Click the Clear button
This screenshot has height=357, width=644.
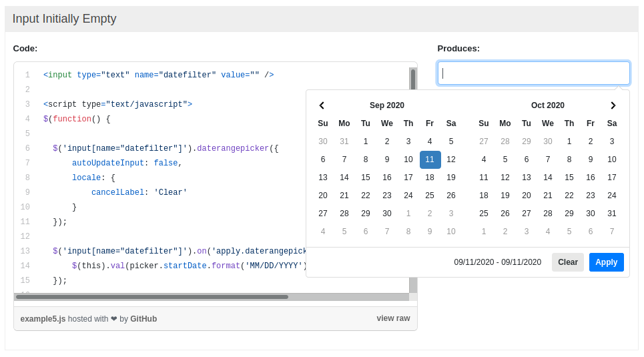coord(568,262)
